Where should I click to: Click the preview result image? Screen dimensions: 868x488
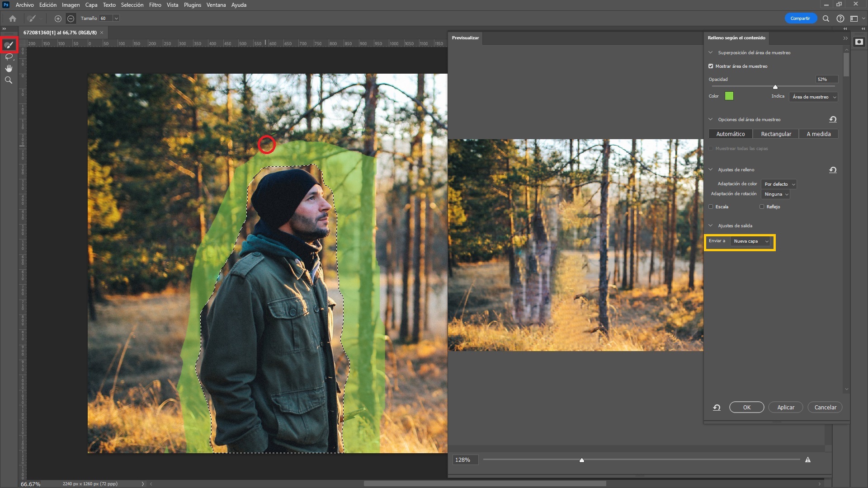click(x=576, y=245)
